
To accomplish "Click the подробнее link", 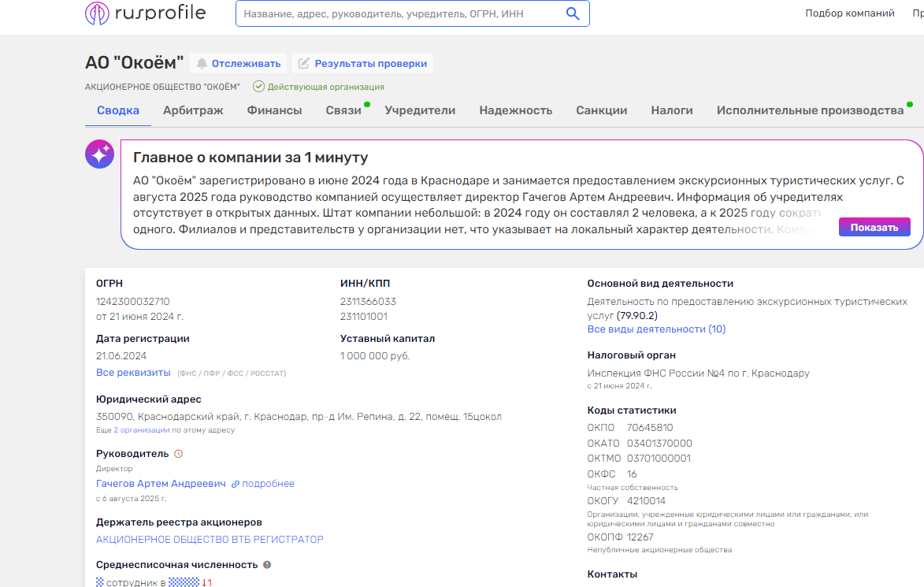I will tap(268, 483).
